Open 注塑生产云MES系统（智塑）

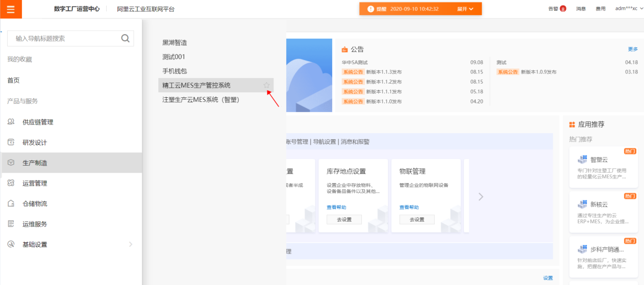click(x=201, y=99)
